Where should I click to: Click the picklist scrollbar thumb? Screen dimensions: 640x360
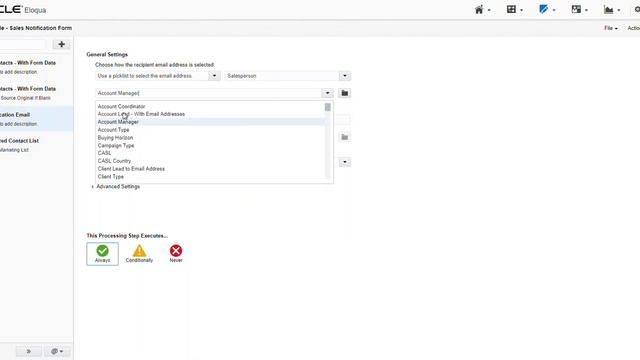[328, 107]
